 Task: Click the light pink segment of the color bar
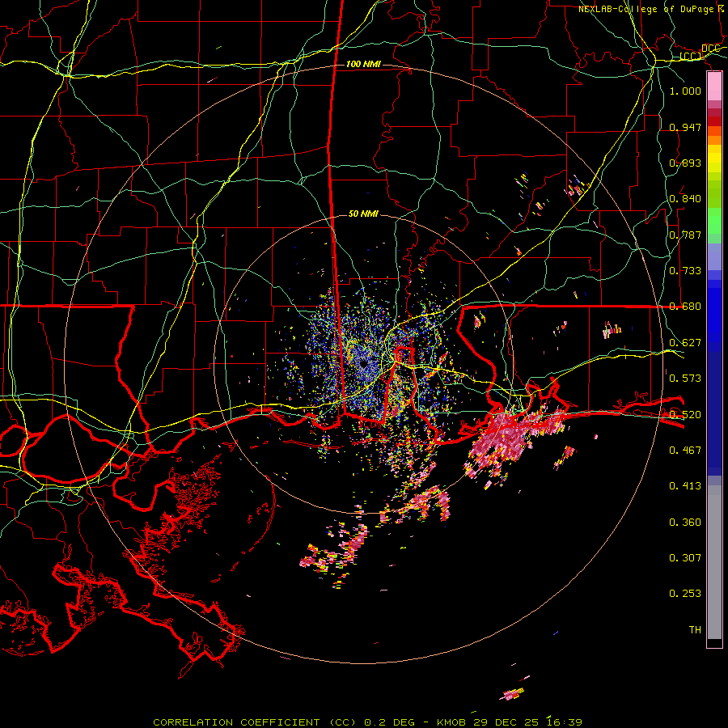point(714,87)
